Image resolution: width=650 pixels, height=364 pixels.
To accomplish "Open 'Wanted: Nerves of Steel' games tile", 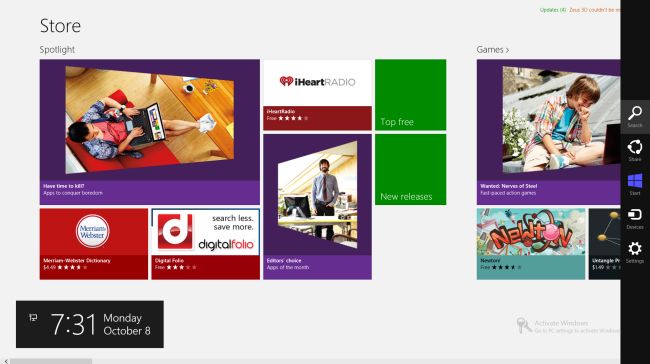I will coord(548,132).
